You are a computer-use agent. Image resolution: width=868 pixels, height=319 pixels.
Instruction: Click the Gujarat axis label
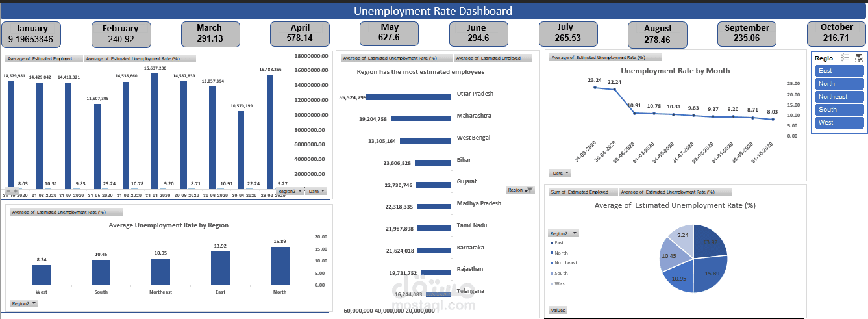[x=467, y=181]
